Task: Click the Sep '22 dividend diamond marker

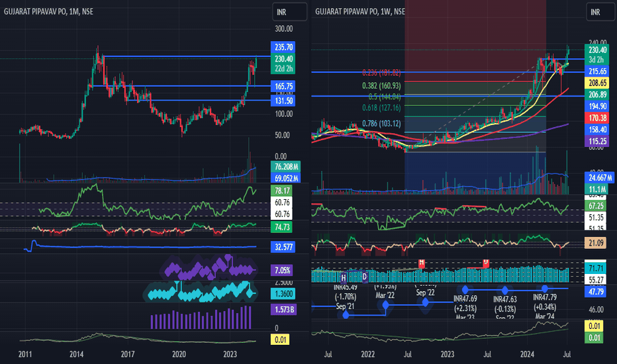Action: click(x=426, y=302)
